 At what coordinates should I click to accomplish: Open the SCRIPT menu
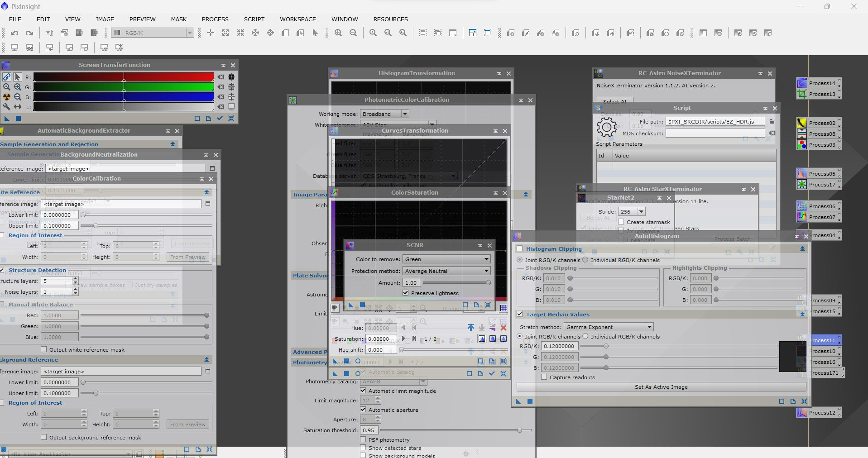254,19
